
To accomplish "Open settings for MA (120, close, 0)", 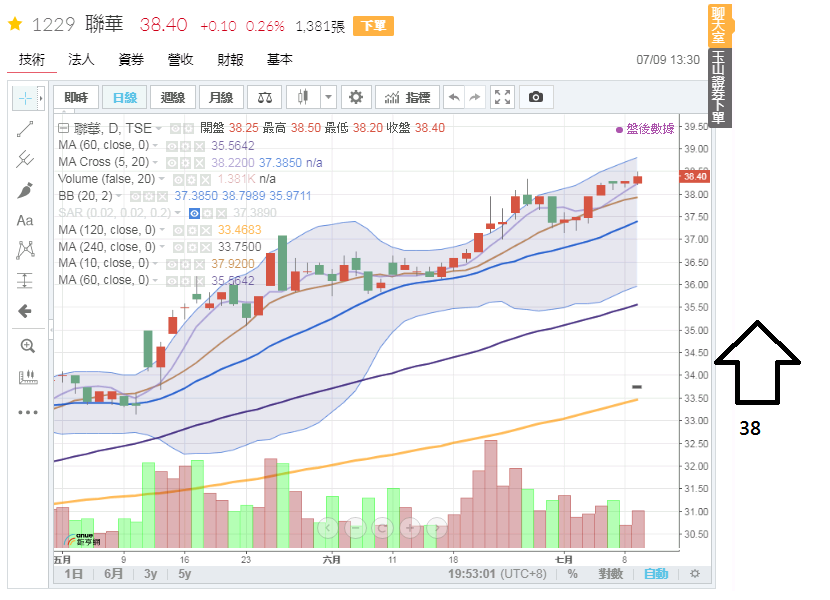I will point(191,230).
